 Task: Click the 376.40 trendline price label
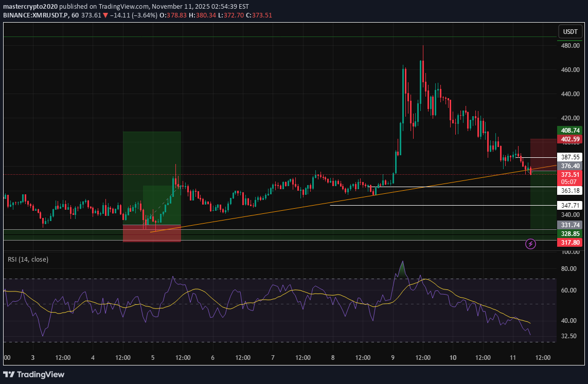pyautogui.click(x=570, y=166)
